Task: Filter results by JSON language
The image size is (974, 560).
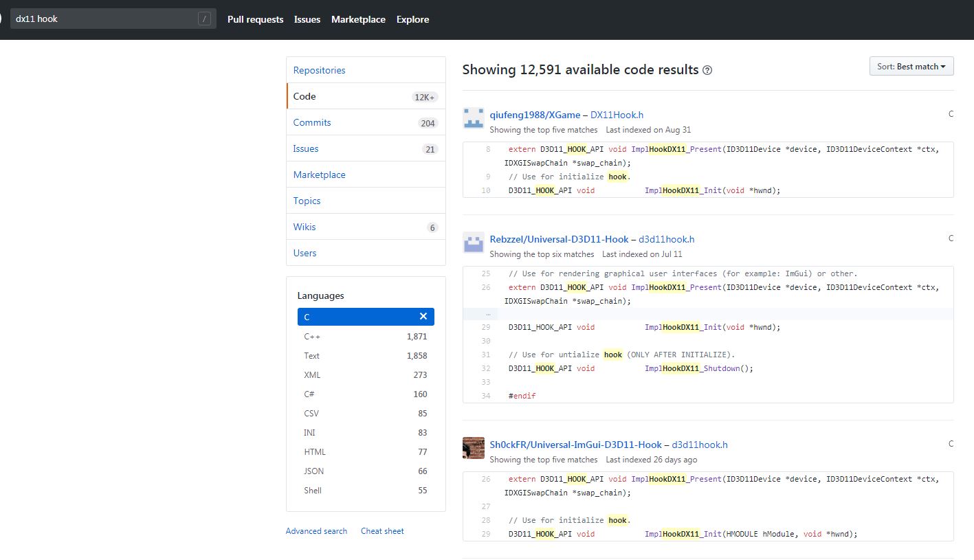Action: coord(366,471)
